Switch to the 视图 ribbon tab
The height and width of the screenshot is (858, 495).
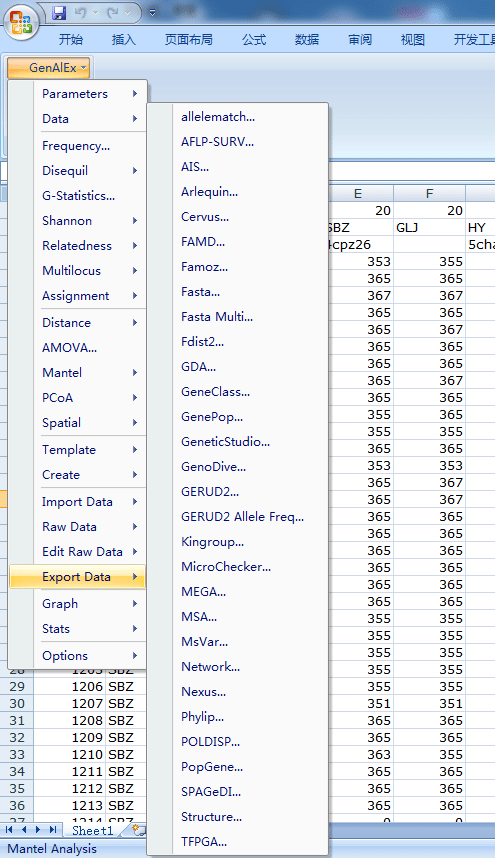[412, 39]
